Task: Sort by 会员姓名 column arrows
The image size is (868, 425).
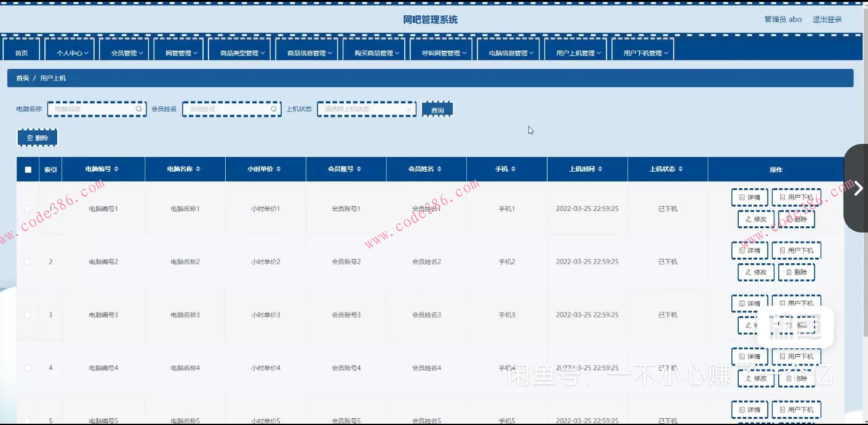Action: (x=439, y=169)
